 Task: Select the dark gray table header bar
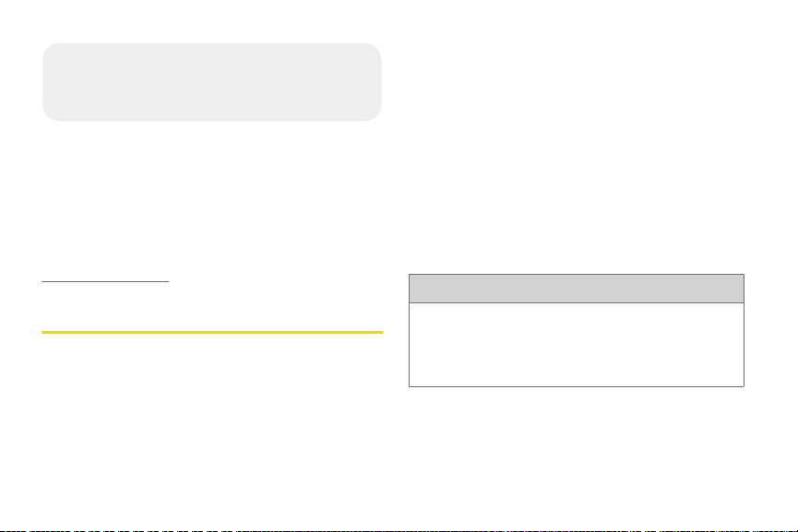tap(576, 289)
